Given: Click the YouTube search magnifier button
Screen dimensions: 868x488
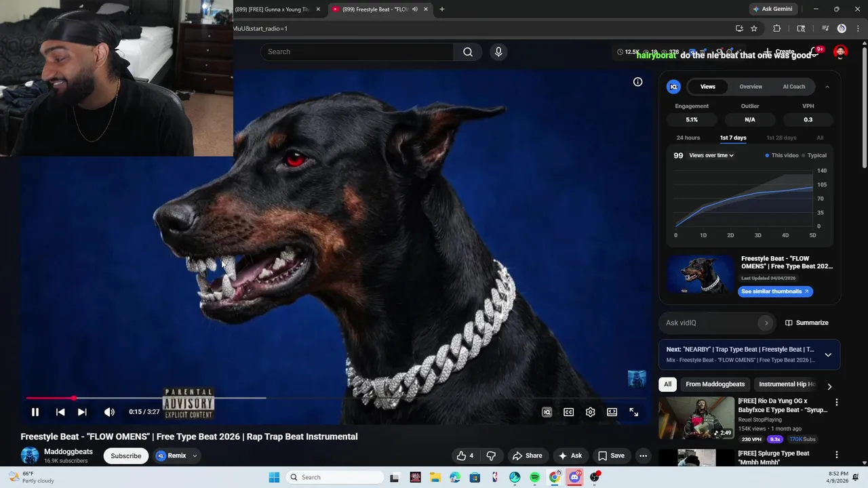Looking at the screenshot, I should [468, 52].
